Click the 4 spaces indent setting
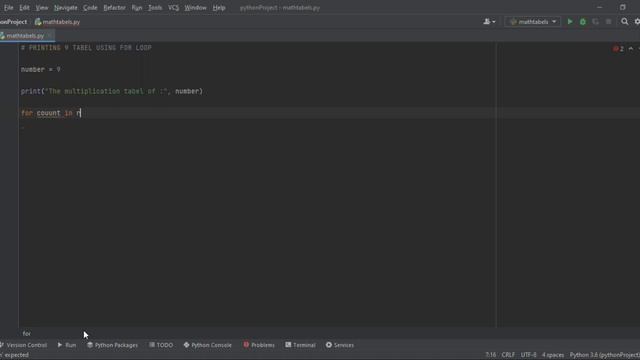This screenshot has width=640, height=360. 553,355
